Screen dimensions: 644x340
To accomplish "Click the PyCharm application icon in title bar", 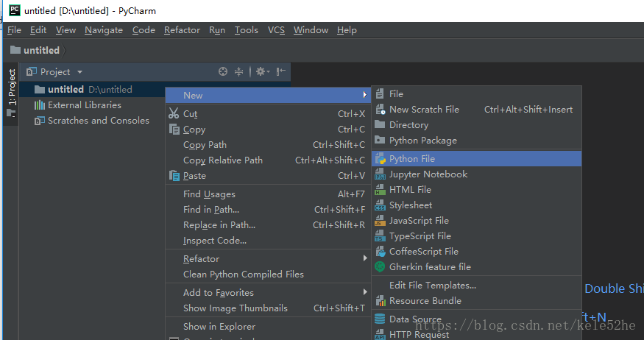I will 15,10.
